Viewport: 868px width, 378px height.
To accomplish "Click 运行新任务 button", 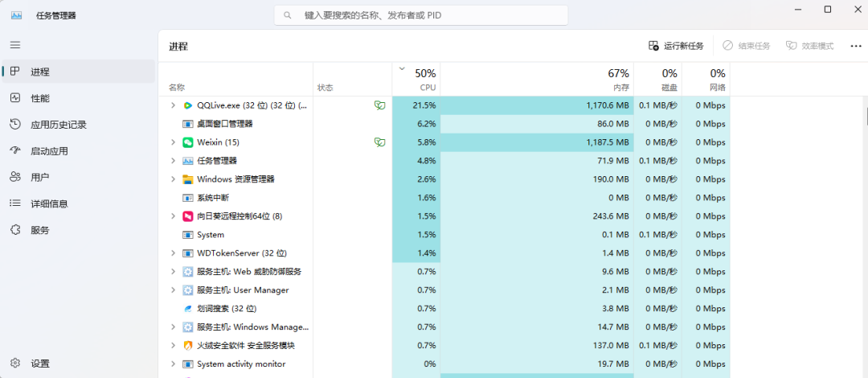I will [676, 46].
